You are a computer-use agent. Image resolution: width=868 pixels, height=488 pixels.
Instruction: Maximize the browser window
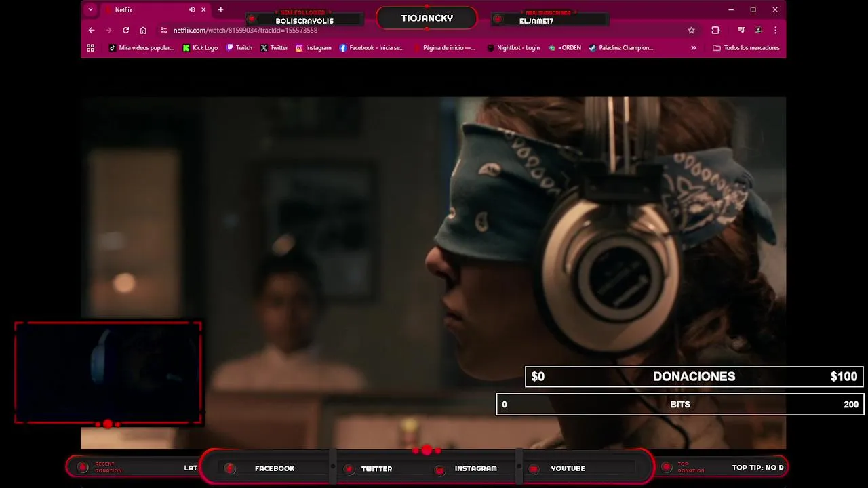pyautogui.click(x=753, y=9)
